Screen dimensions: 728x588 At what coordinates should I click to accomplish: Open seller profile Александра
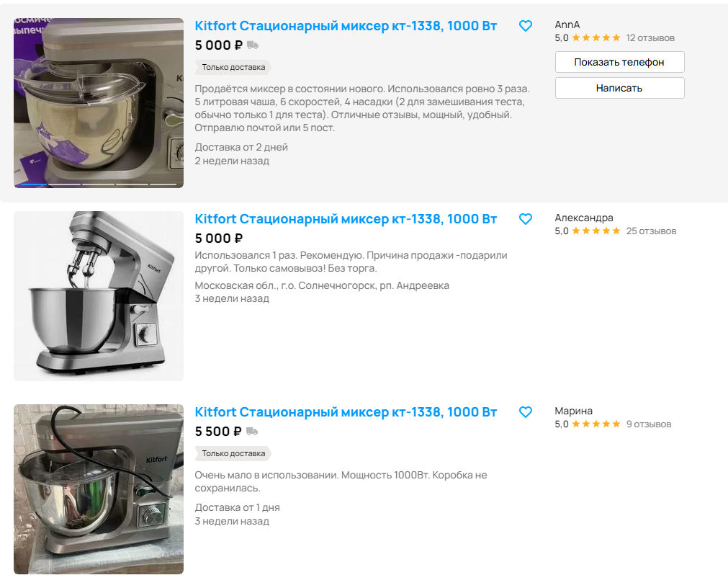pos(584,218)
